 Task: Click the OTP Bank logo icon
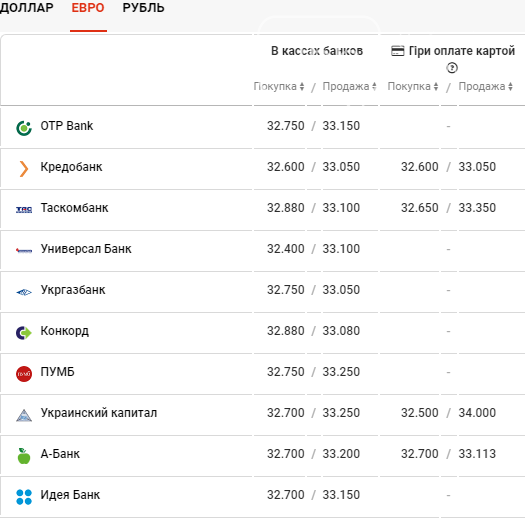(x=24, y=128)
